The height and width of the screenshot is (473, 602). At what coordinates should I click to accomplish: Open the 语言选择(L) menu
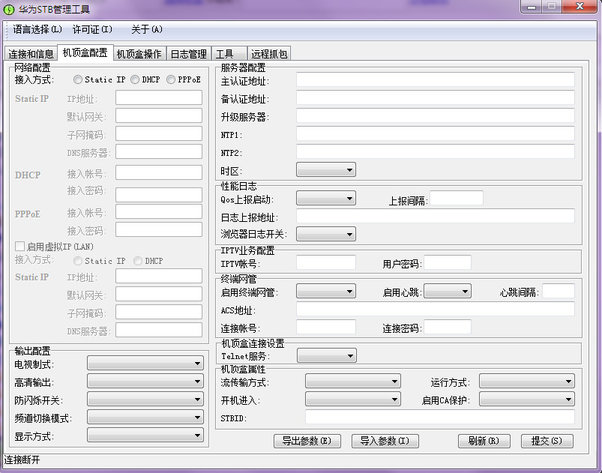(38, 30)
